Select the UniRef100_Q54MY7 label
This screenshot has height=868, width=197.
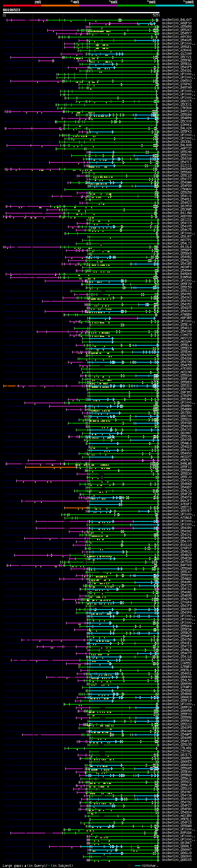(177, 33)
